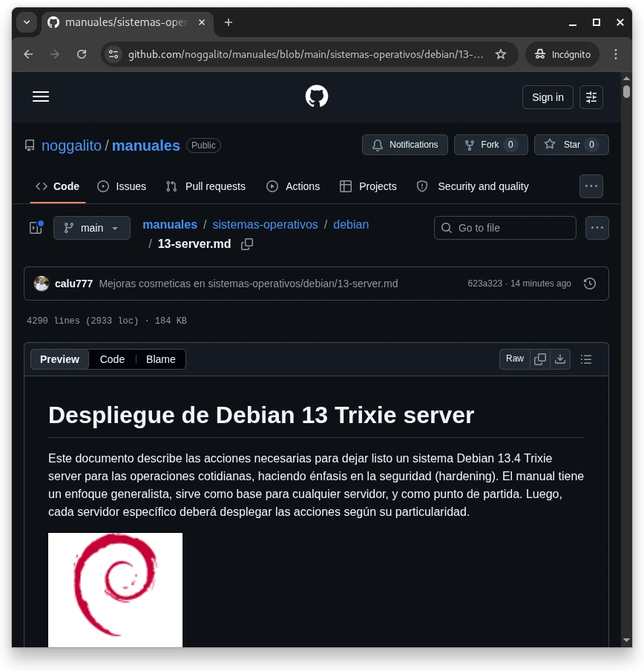Open Notifications bell button

404,145
